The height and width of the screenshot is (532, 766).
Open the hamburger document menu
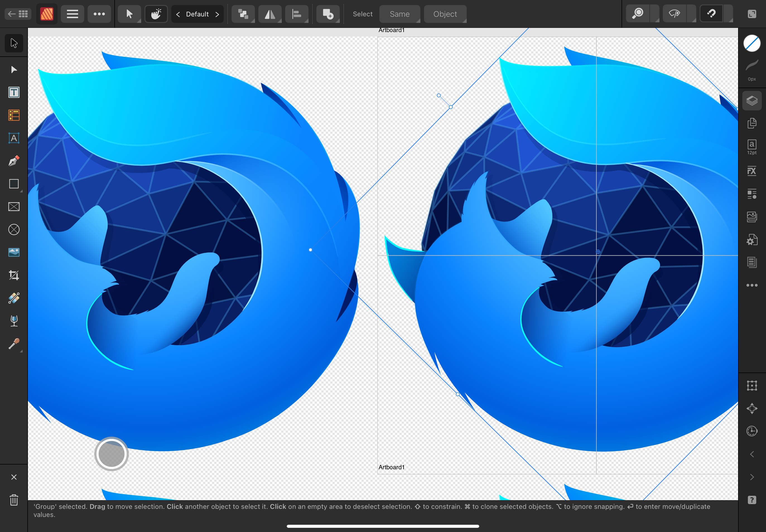point(72,14)
